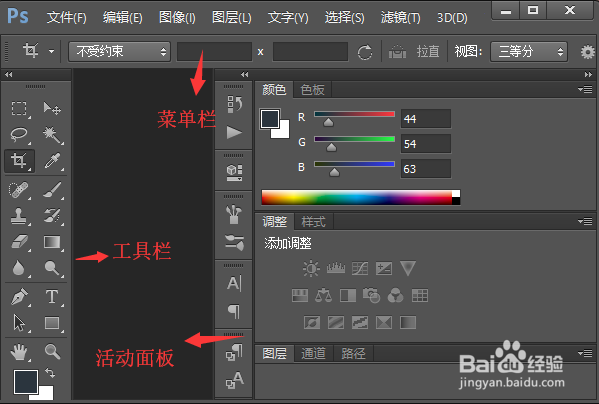Select the Rectangle shape tool
The image size is (599, 404).
click(52, 323)
